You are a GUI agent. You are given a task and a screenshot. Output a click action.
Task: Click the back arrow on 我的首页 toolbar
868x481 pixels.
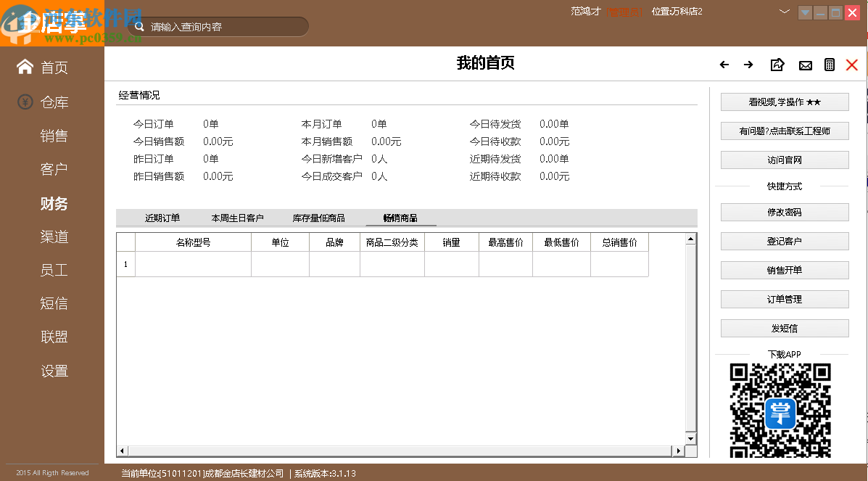click(724, 65)
